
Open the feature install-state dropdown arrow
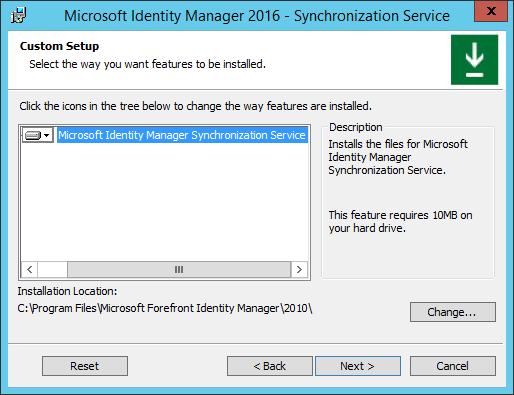(x=47, y=135)
